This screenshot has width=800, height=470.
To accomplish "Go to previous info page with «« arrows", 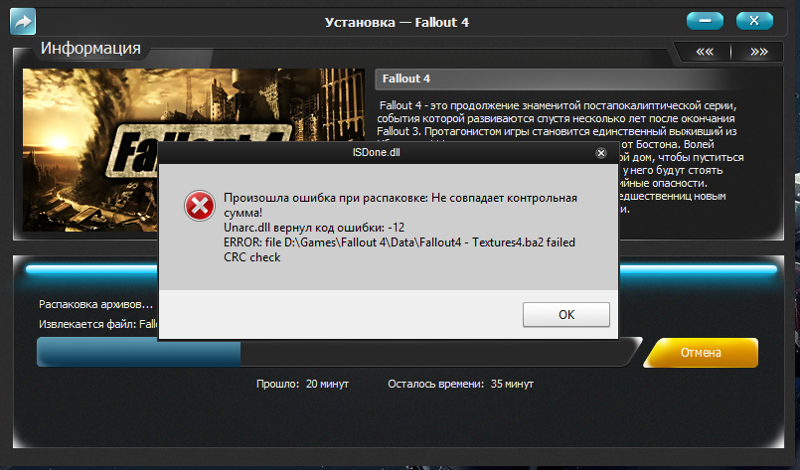I will point(705,52).
